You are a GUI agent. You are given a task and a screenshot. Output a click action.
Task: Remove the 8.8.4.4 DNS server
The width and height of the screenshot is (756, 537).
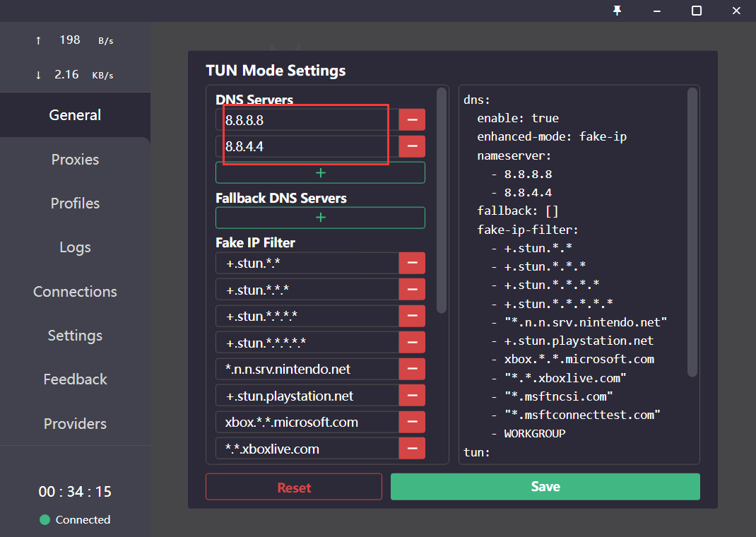pyautogui.click(x=412, y=146)
